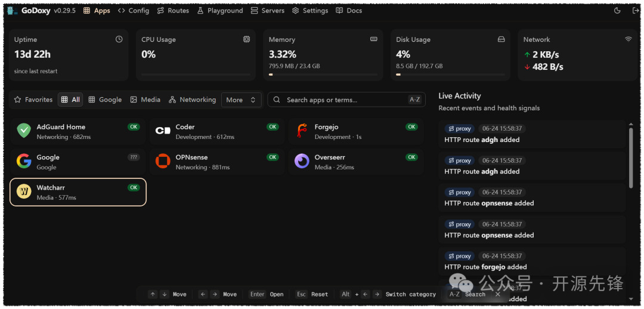644x309 pixels.
Task: Select the Watcharr app tile
Action: click(x=78, y=192)
